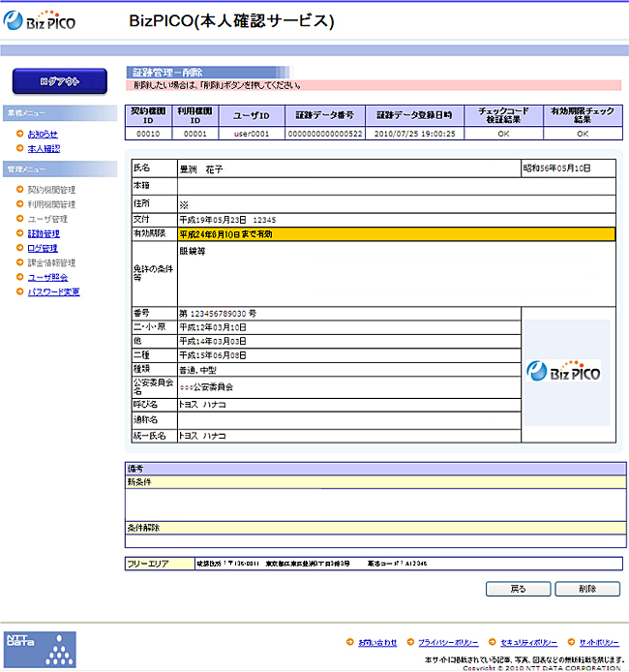Image resolution: width=629 pixels, height=672 pixels.
Task: Open the プライバシーポリシー footer link
Action: click(x=448, y=642)
